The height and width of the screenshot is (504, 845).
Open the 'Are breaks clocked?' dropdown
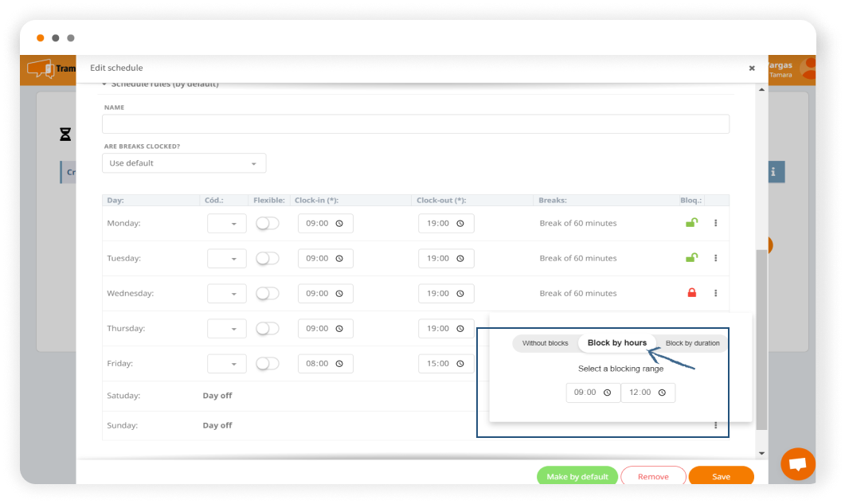184,163
